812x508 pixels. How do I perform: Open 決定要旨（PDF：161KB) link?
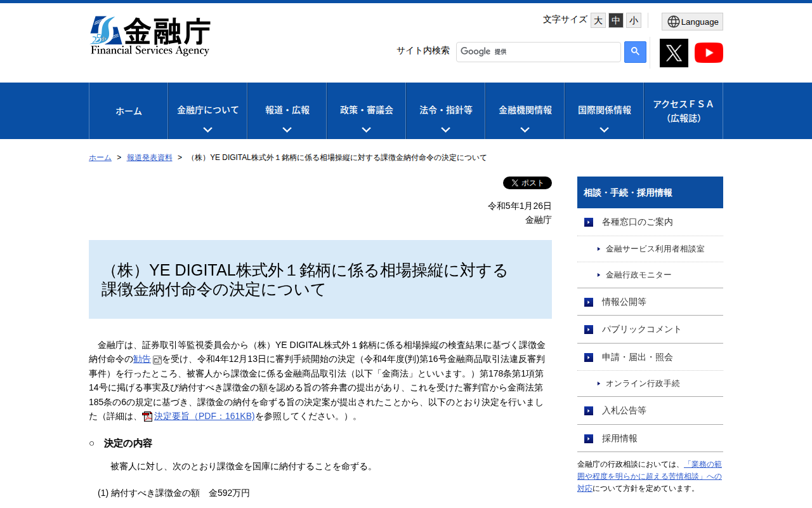click(204, 417)
